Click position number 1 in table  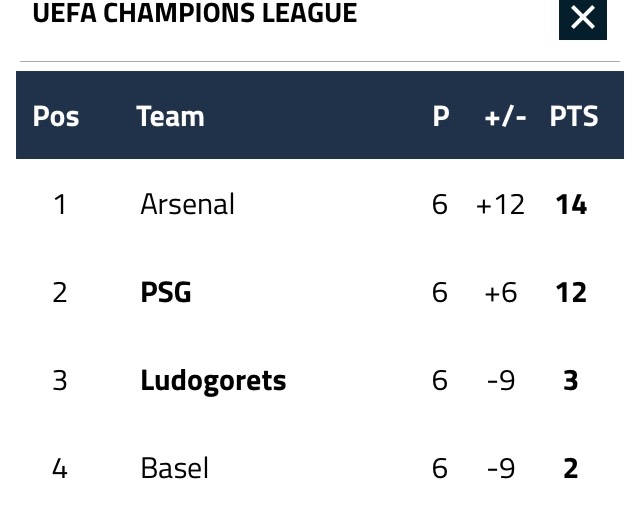(60, 204)
